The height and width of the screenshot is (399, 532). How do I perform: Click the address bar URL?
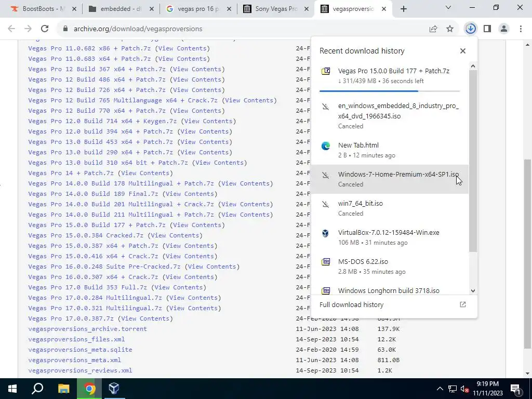[x=138, y=29]
